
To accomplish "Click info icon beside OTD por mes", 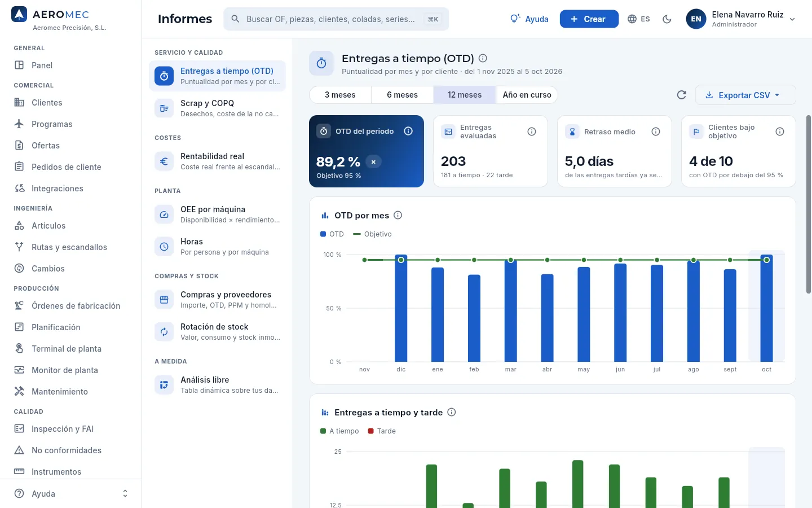I will point(398,215).
